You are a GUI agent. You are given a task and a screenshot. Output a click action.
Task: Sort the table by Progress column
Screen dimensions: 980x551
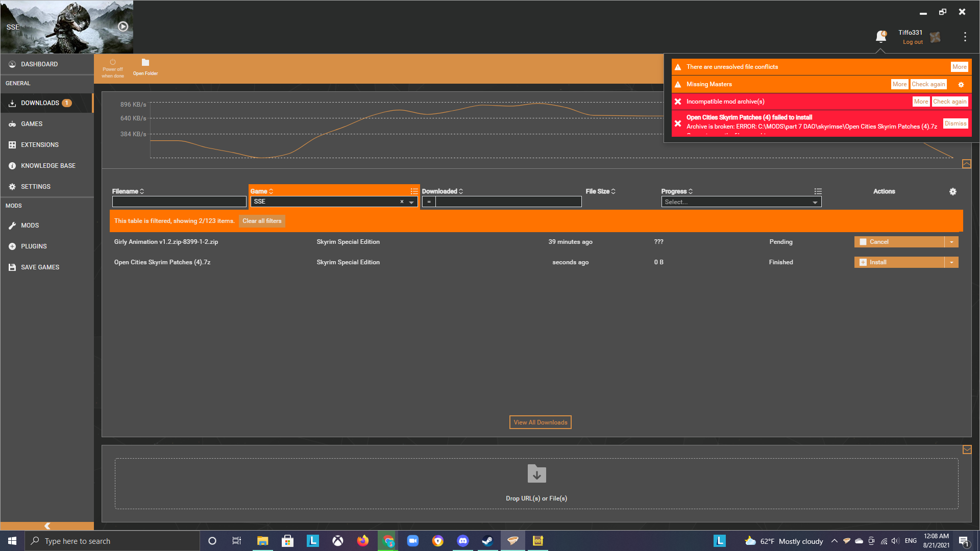[x=677, y=191]
